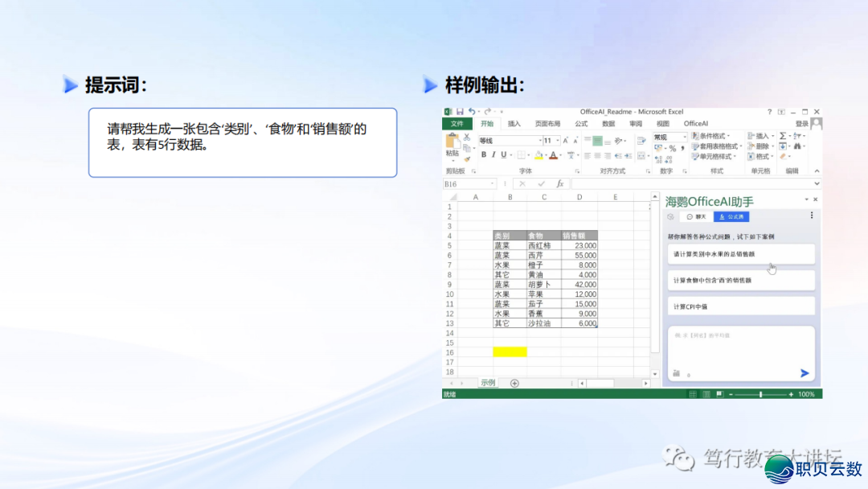Toggle Underline formatting in the ribbon
Screen dimensions: 868x489
[503, 155]
